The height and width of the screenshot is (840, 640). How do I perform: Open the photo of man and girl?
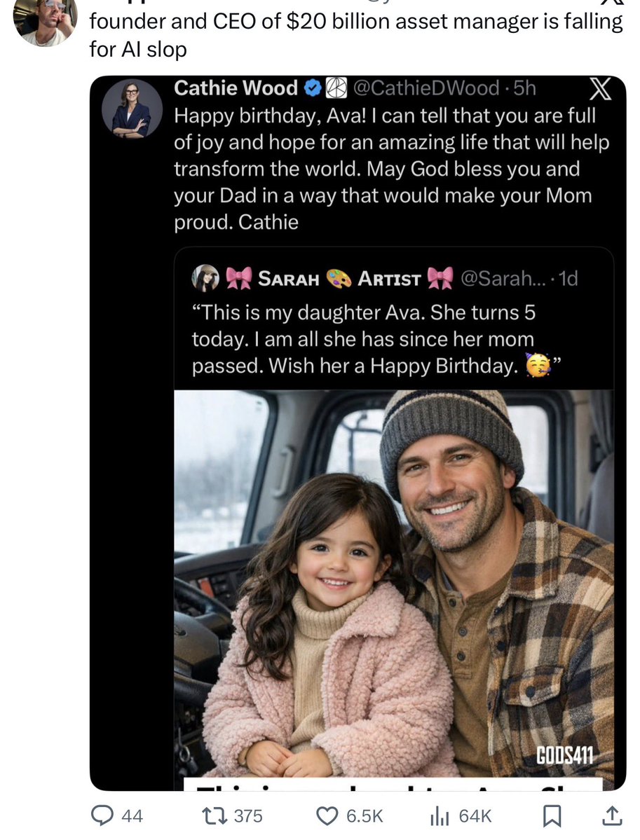click(393, 583)
